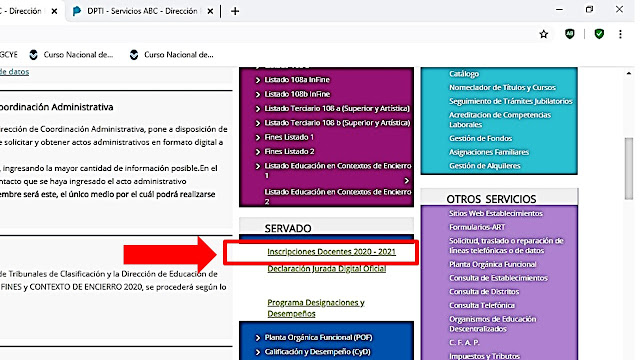Open Sitios Web Establecimientos

coord(496,213)
